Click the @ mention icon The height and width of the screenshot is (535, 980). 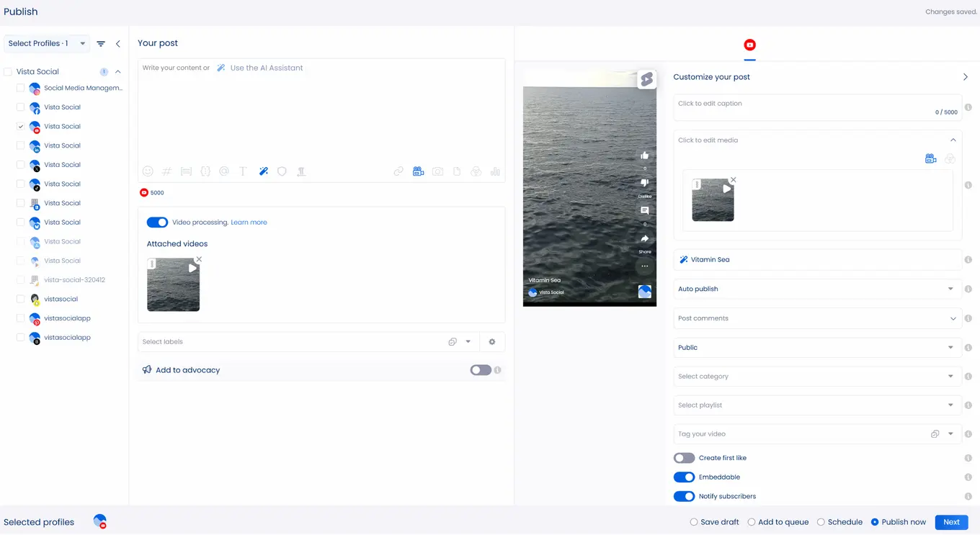coord(224,171)
